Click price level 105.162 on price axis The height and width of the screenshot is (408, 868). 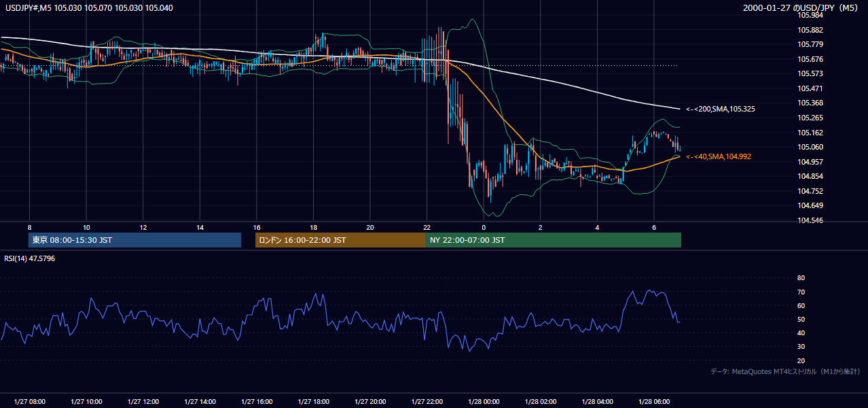tap(810, 133)
